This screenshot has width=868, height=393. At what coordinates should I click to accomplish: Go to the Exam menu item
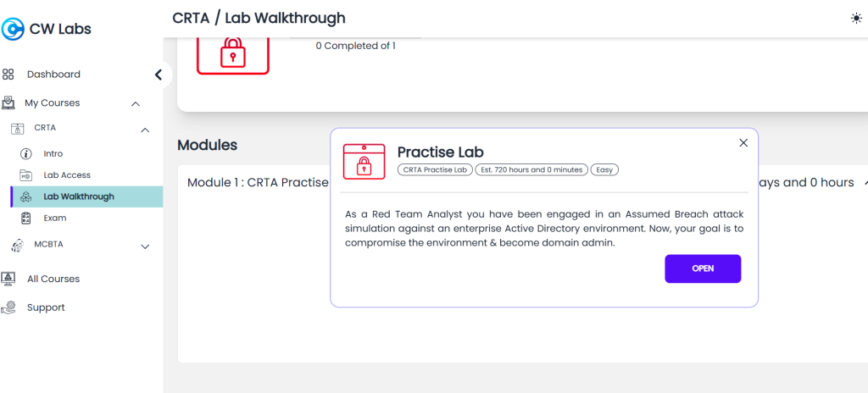pos(55,218)
